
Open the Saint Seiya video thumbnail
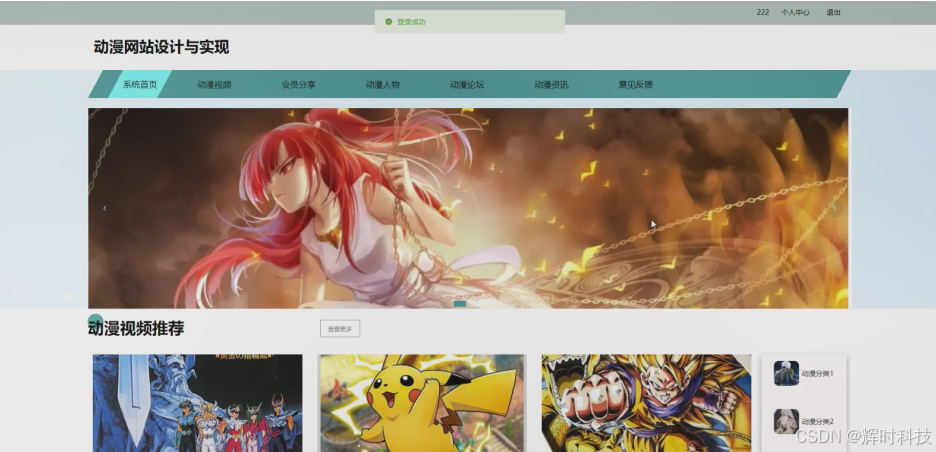point(198,403)
